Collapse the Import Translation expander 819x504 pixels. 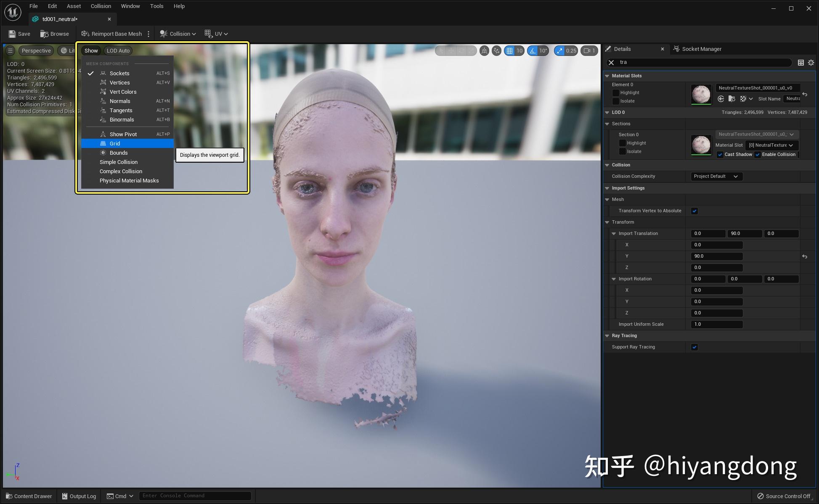pyautogui.click(x=614, y=234)
